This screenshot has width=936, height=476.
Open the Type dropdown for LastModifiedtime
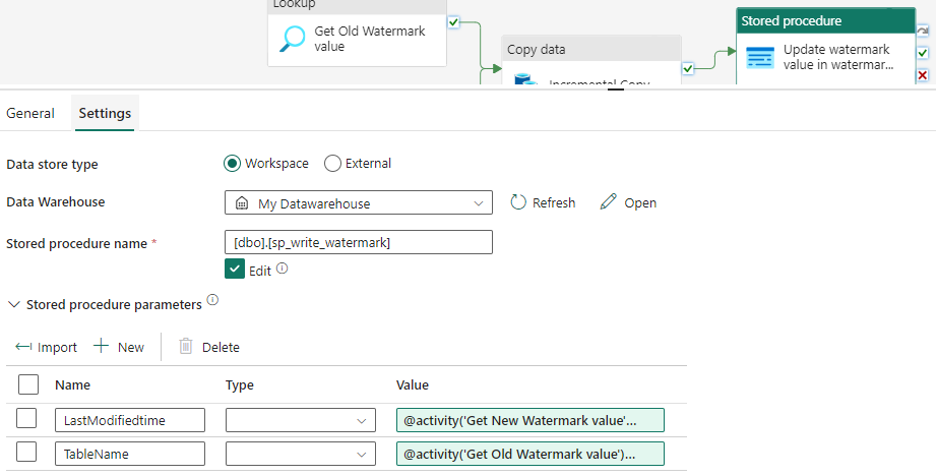point(300,420)
